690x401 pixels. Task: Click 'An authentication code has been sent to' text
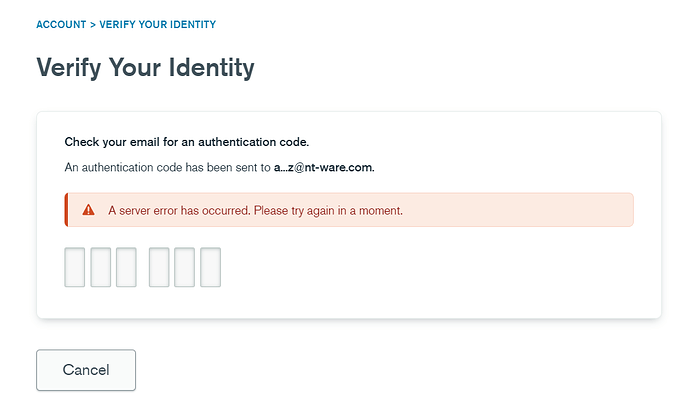167,167
